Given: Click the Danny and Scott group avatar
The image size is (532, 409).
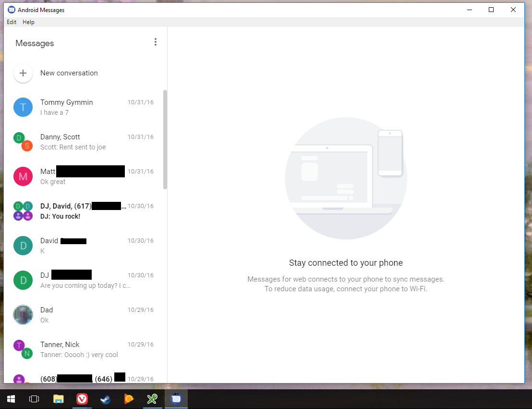Looking at the screenshot, I should click(x=23, y=142).
